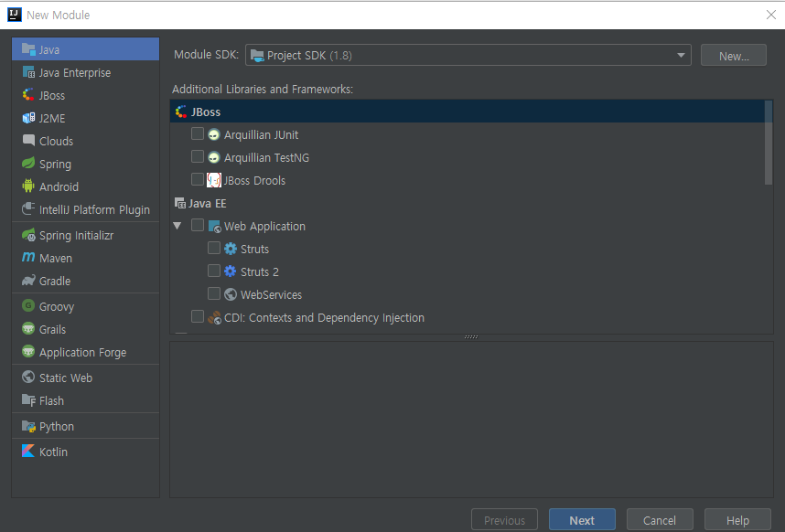
Task: Click the WebServices globe icon
Action: point(231,294)
